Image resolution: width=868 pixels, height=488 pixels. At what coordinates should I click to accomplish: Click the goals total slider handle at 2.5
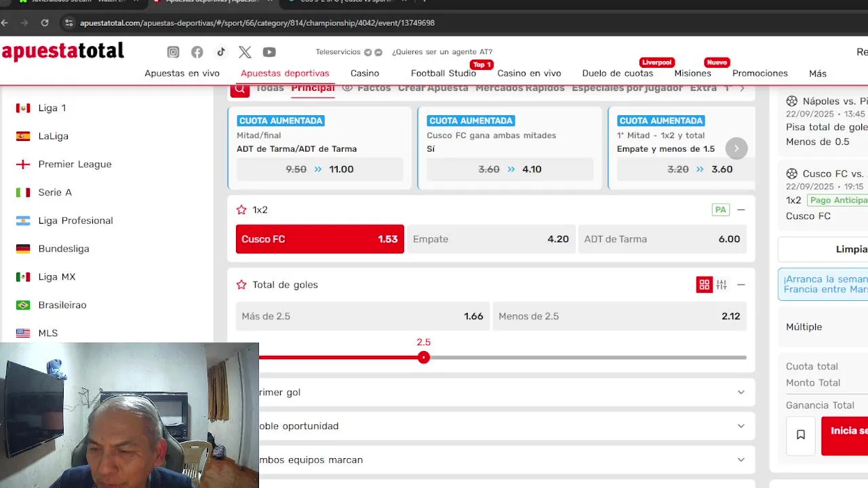[x=424, y=357]
